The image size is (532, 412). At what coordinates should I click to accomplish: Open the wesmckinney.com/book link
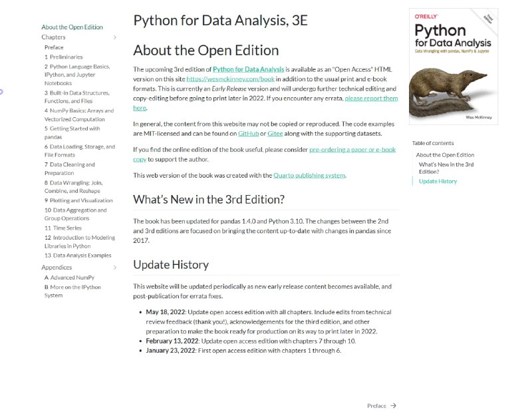tap(230, 79)
